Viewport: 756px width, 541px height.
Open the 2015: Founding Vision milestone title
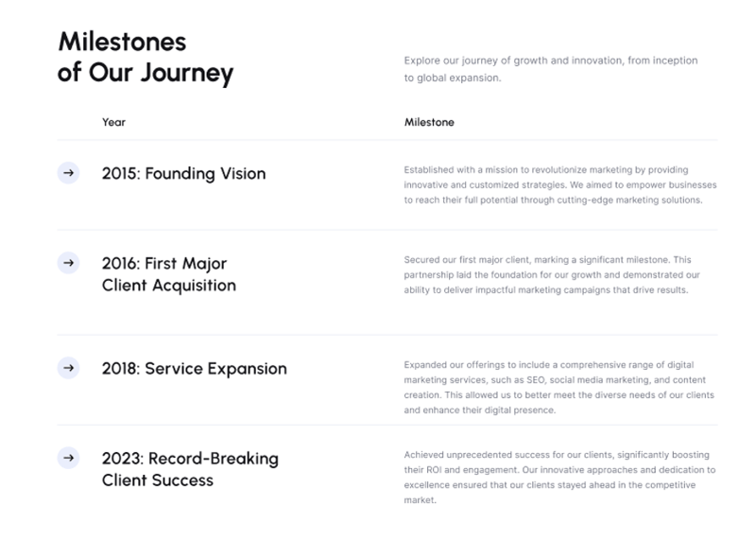183,174
